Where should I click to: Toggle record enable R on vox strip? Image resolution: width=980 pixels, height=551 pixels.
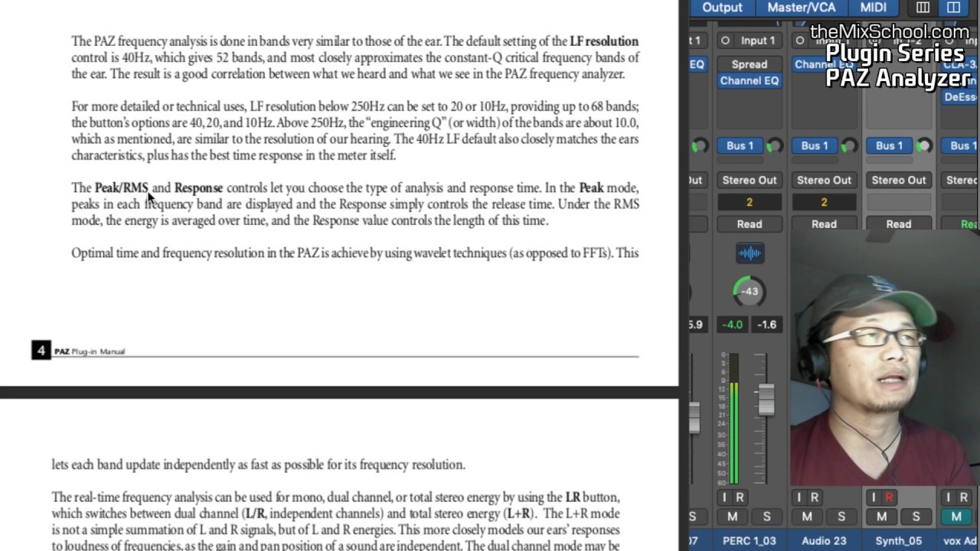point(963,497)
